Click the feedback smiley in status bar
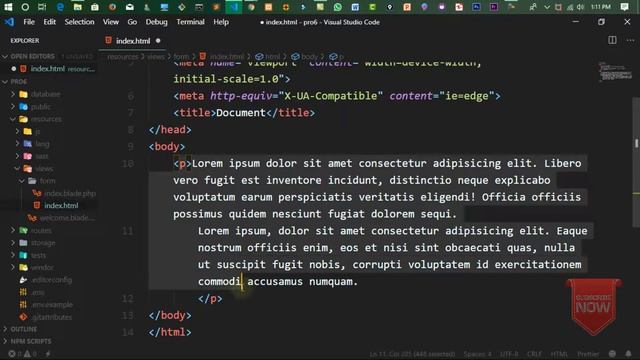 pyautogui.click(x=612, y=353)
